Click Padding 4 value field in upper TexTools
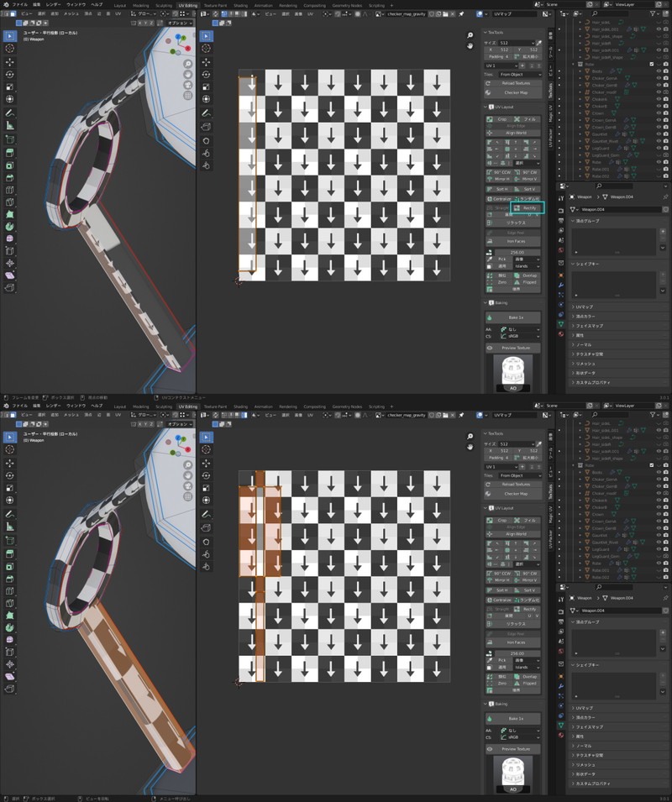 tap(498, 57)
